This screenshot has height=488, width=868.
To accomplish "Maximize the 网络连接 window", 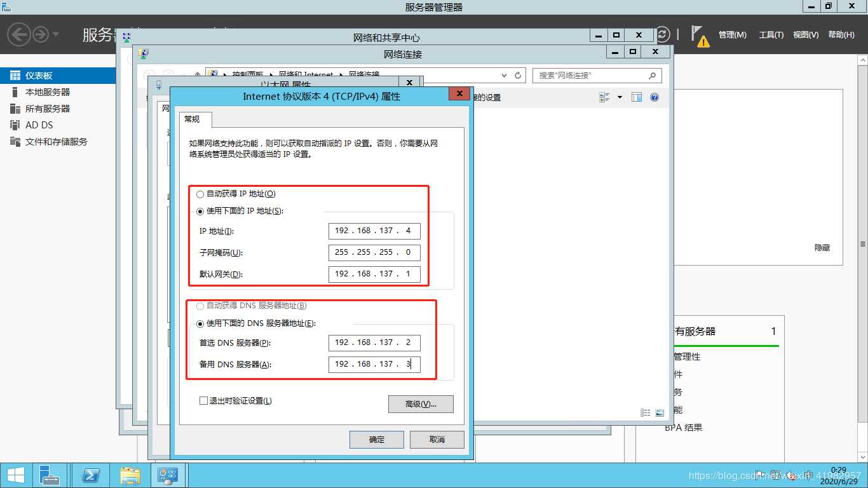I will coord(632,51).
